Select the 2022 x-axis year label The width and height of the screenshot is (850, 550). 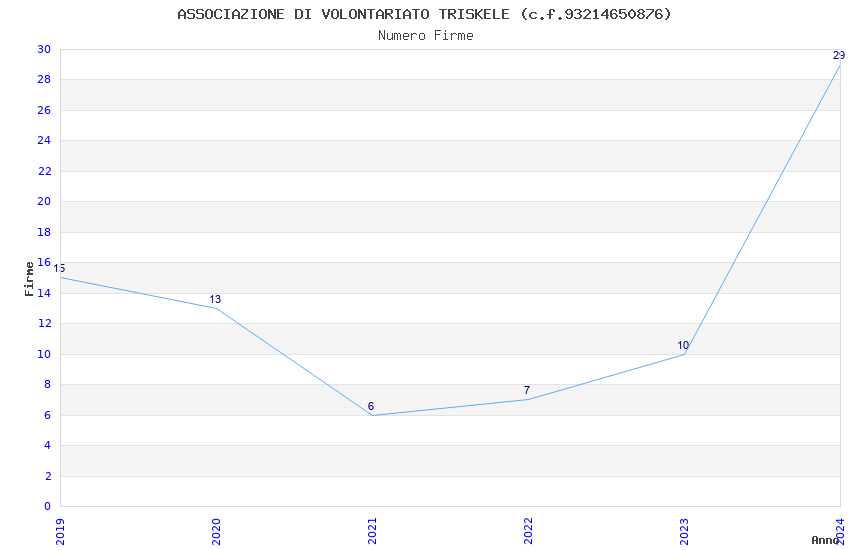tap(528, 531)
